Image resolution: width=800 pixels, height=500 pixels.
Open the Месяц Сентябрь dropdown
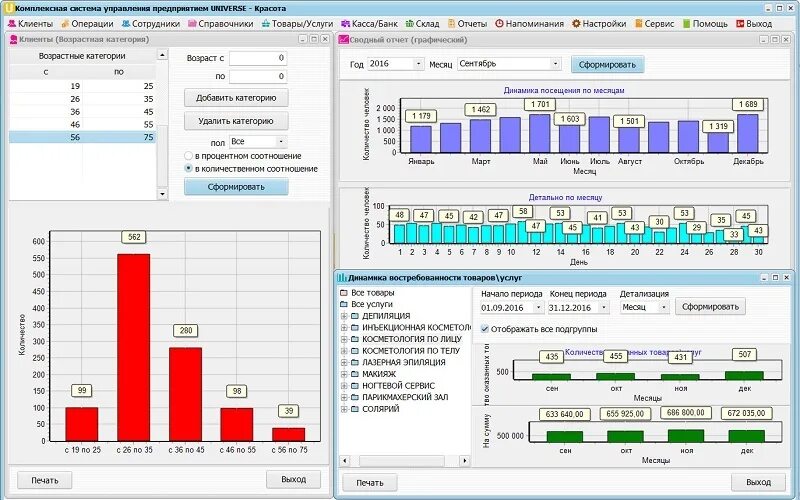tap(555, 64)
